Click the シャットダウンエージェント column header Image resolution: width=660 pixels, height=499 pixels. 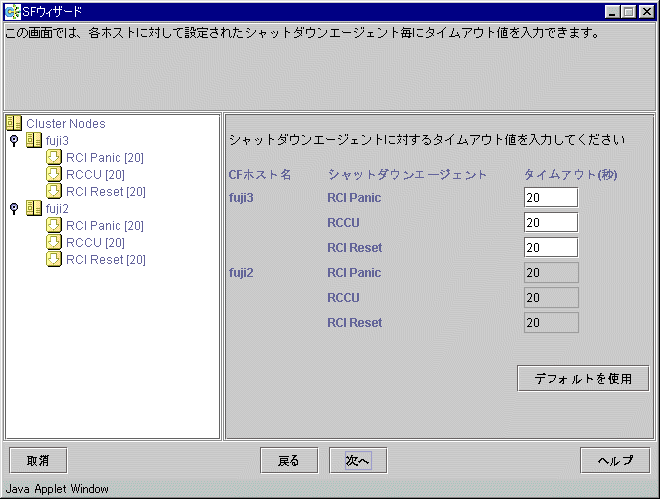click(407, 175)
